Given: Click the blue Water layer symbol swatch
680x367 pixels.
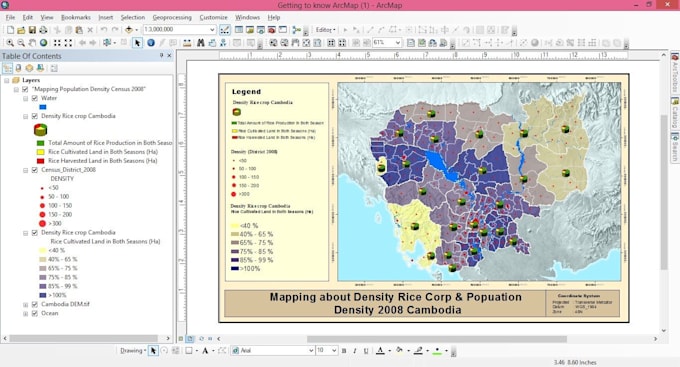Looking at the screenshot, I should pyautogui.click(x=42, y=107).
